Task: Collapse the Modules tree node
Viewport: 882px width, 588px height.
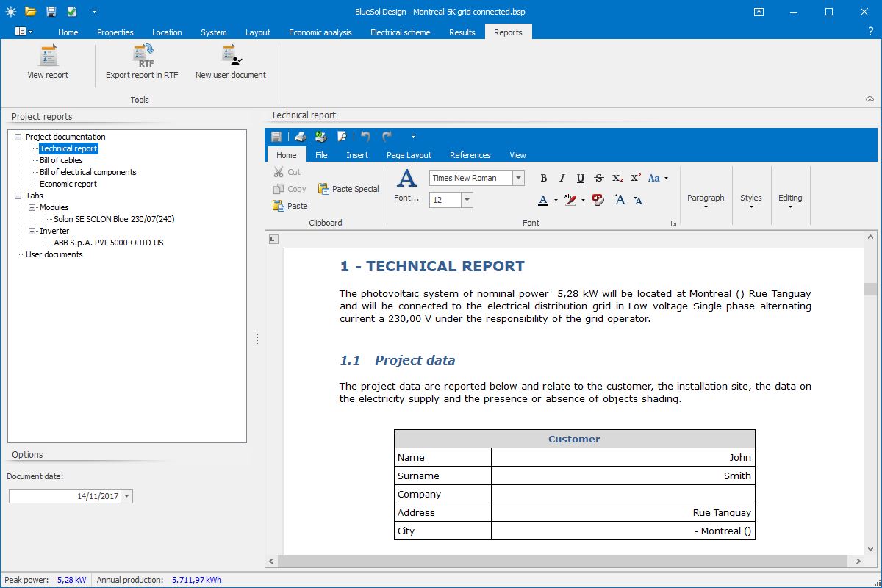Action: click(32, 207)
